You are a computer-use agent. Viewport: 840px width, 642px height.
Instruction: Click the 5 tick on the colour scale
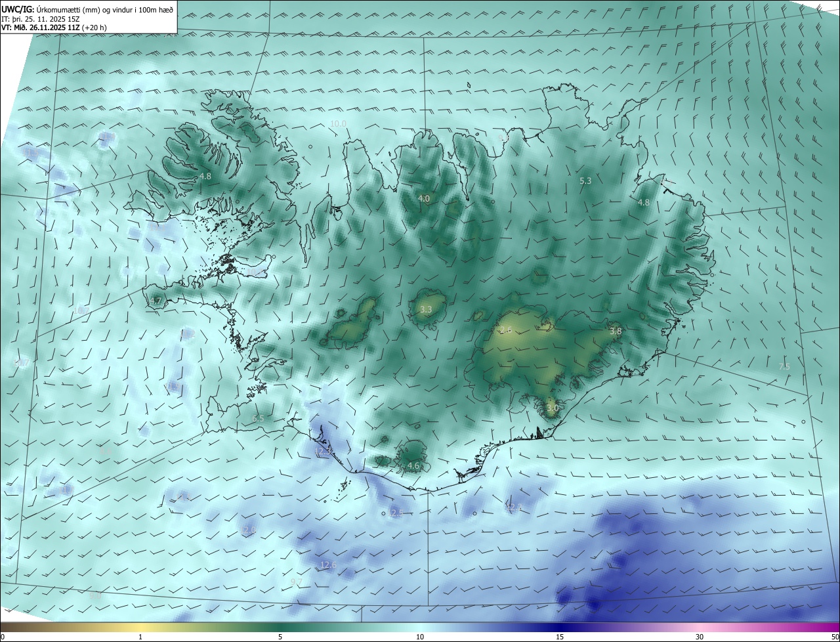click(x=280, y=637)
